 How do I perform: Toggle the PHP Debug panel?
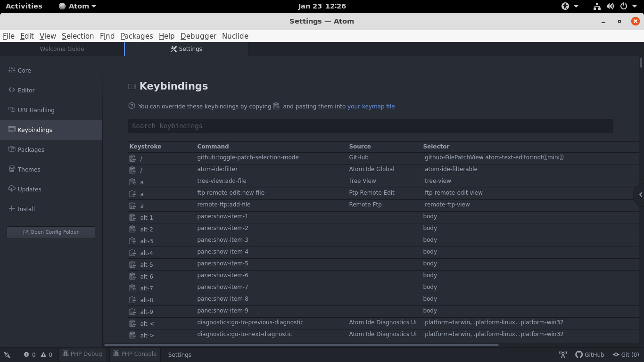click(x=83, y=354)
